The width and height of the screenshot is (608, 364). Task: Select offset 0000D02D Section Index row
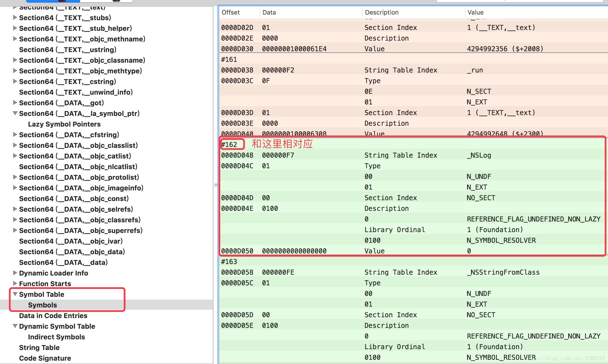[414, 27]
